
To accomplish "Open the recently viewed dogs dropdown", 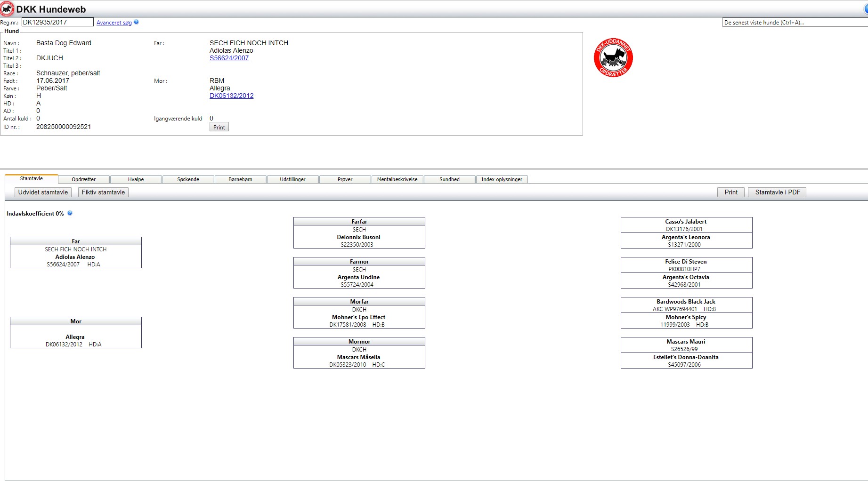I will (x=794, y=23).
